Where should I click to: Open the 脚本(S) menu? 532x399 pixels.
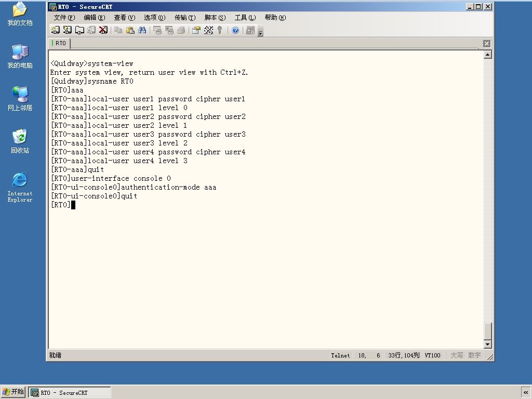tap(215, 18)
